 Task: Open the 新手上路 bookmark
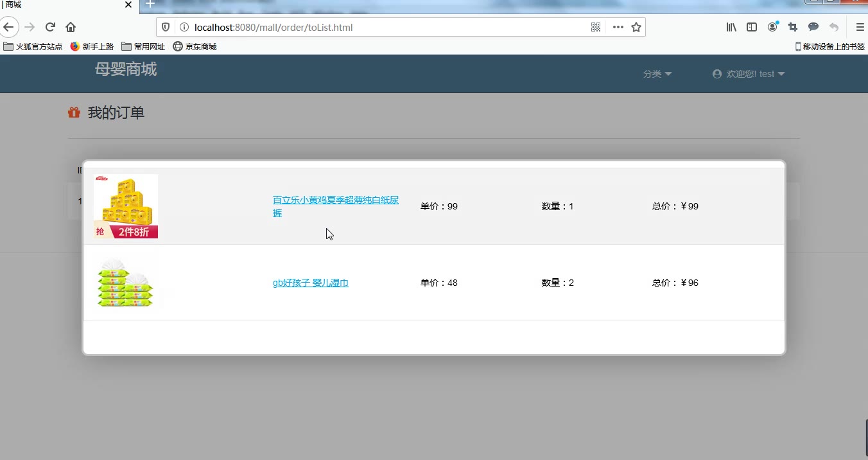tap(92, 46)
